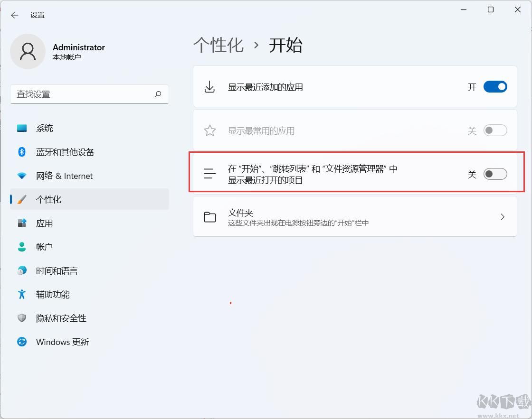Click the 开始 page title
The image size is (532, 419).
(x=285, y=45)
